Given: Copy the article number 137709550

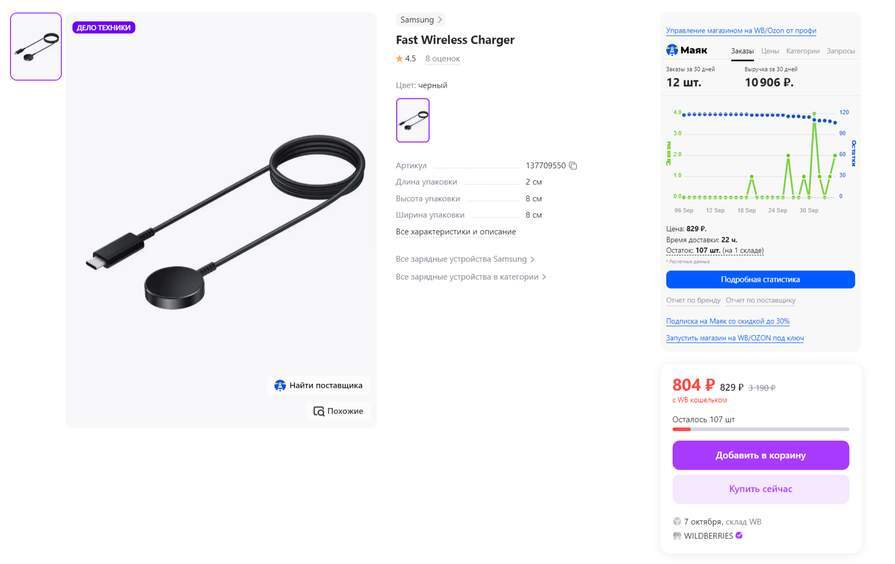Looking at the screenshot, I should [573, 166].
